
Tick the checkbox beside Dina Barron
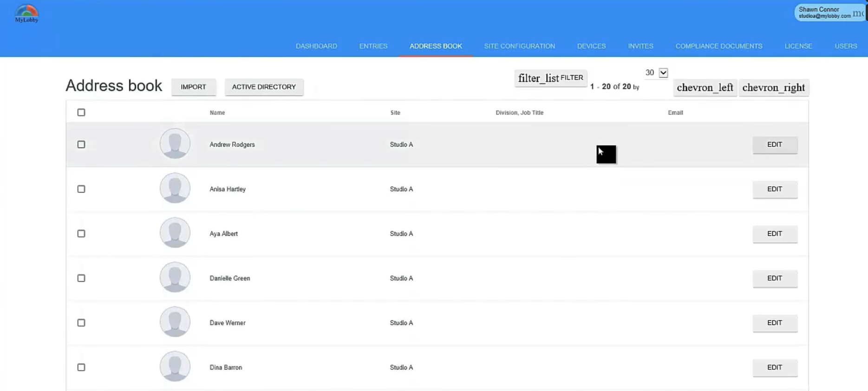point(81,367)
